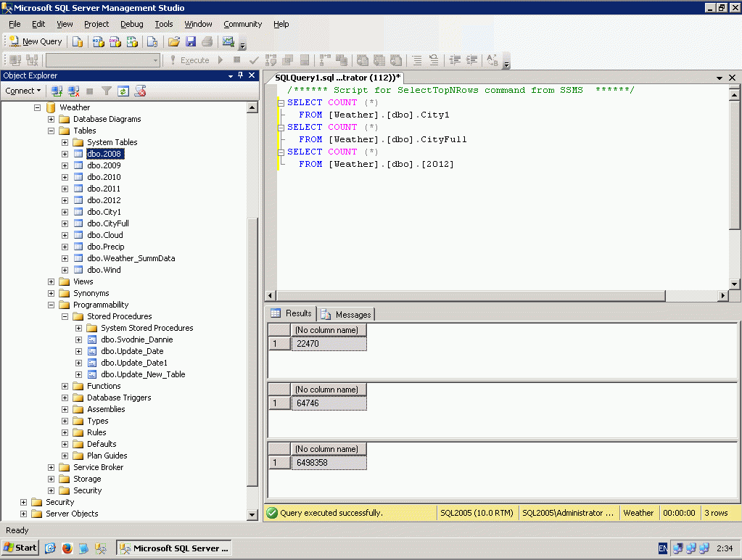Refresh the Object Explorer tree
The image size is (742, 560).
(123, 91)
